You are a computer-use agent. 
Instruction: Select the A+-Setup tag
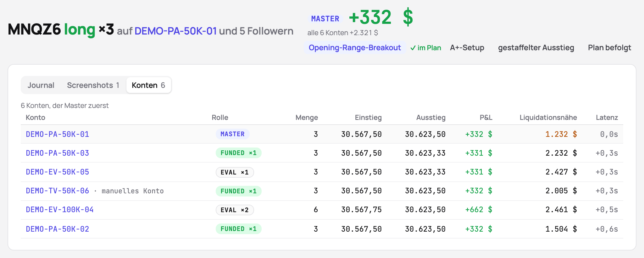(x=467, y=48)
